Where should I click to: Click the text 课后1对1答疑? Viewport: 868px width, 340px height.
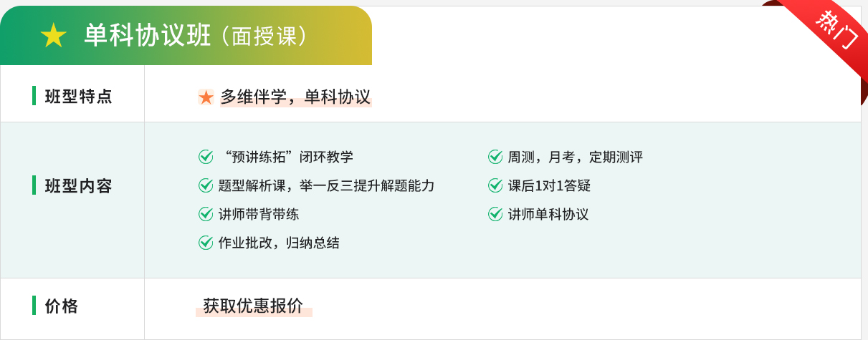point(550,185)
